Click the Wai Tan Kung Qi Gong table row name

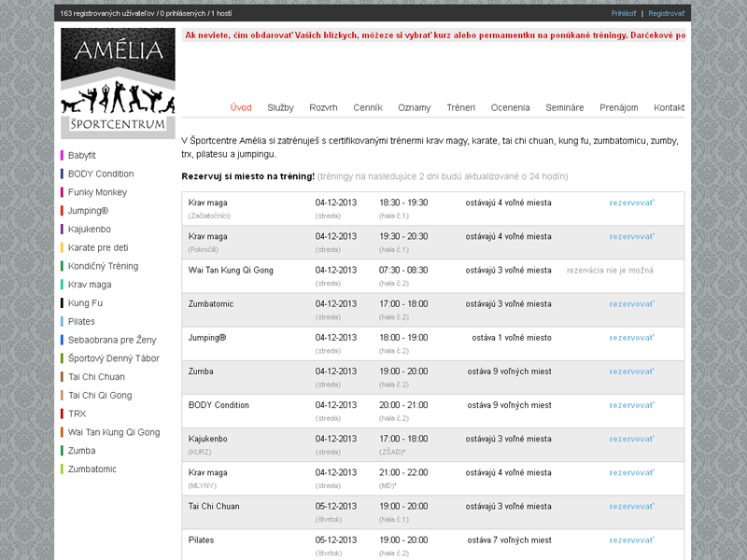coord(231,271)
